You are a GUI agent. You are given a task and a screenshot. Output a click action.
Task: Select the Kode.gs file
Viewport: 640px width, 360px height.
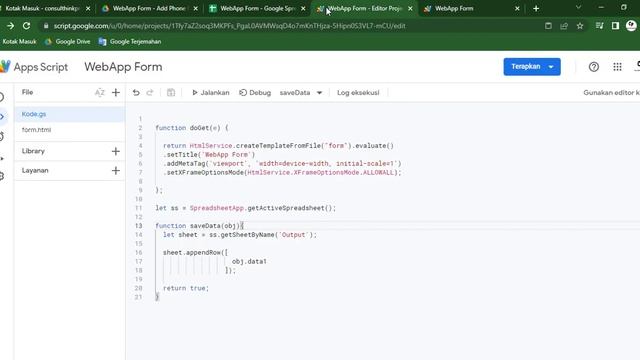(x=70, y=114)
